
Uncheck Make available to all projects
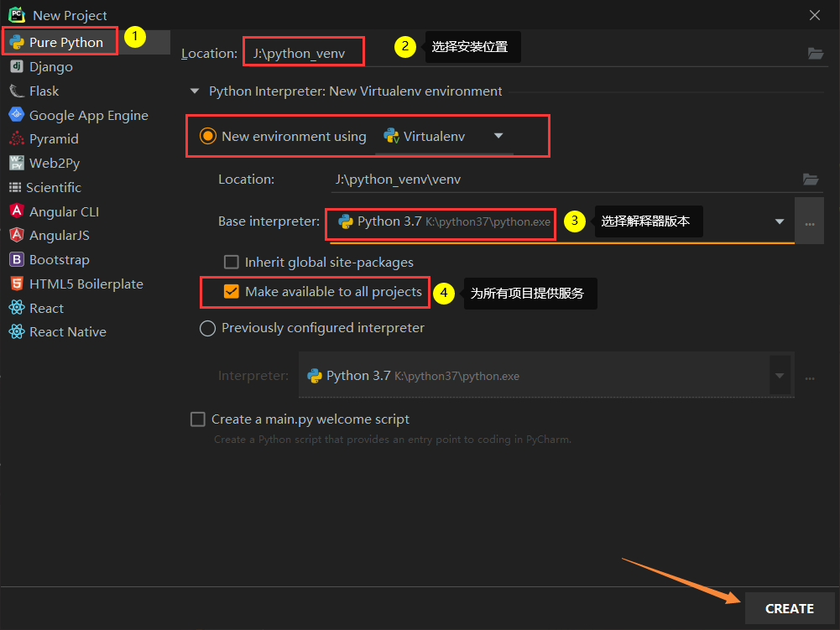[x=232, y=291]
